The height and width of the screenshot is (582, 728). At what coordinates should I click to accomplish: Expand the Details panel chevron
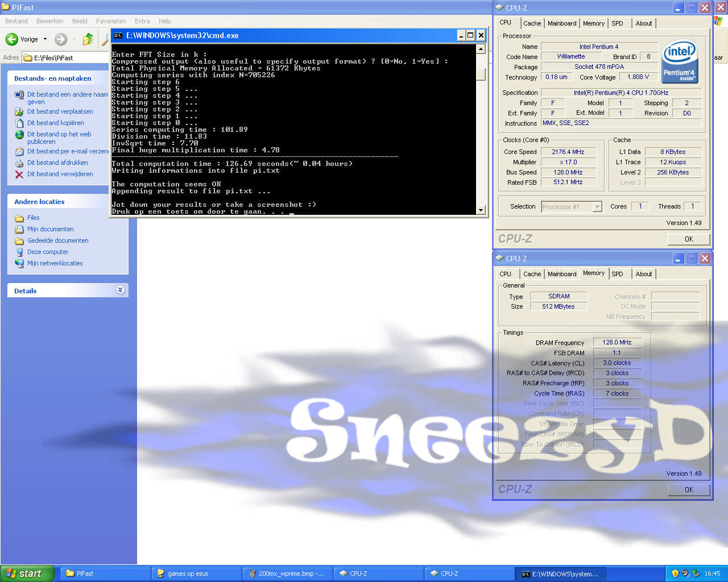(121, 290)
